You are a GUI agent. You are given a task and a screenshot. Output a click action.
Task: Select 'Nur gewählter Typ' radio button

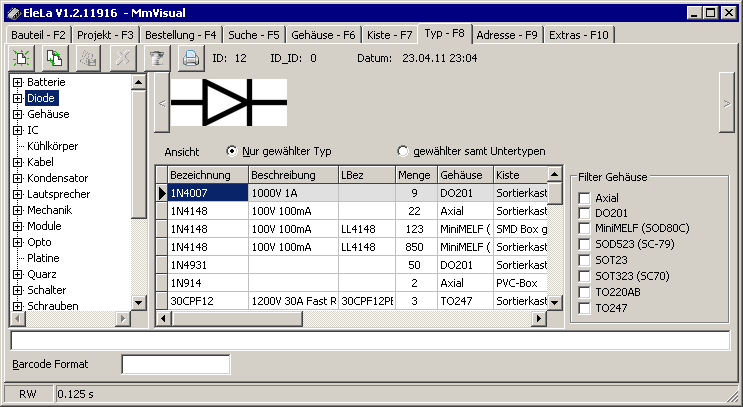point(232,151)
